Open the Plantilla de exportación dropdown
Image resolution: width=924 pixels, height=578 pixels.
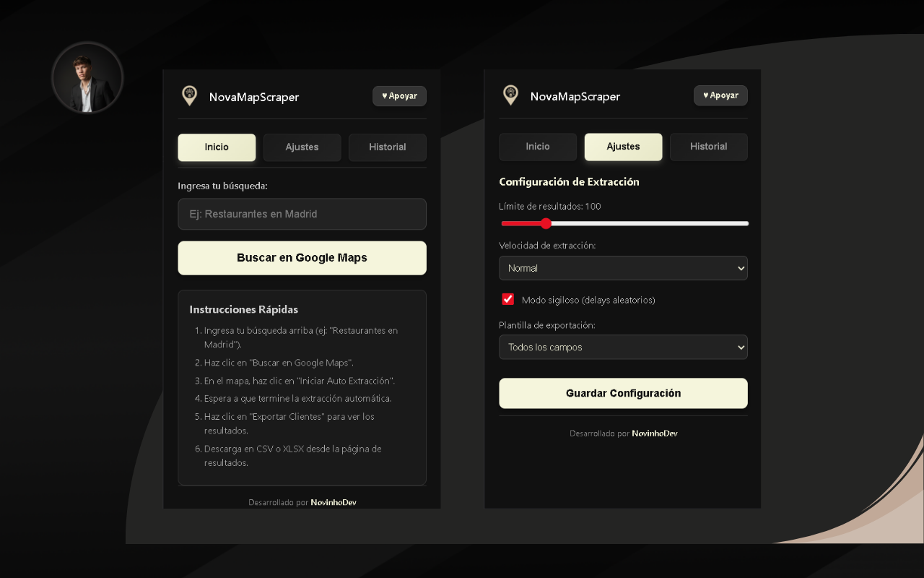pos(623,347)
